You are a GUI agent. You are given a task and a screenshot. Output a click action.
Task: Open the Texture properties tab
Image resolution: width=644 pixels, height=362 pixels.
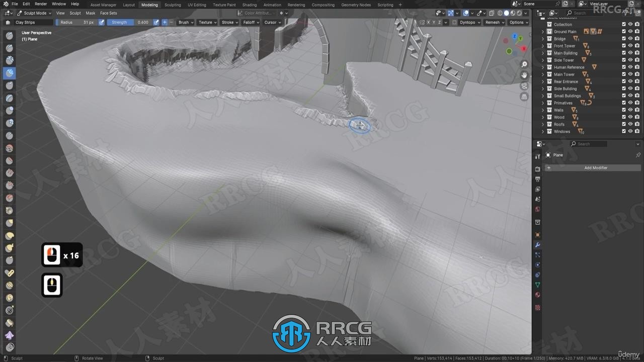click(x=537, y=307)
